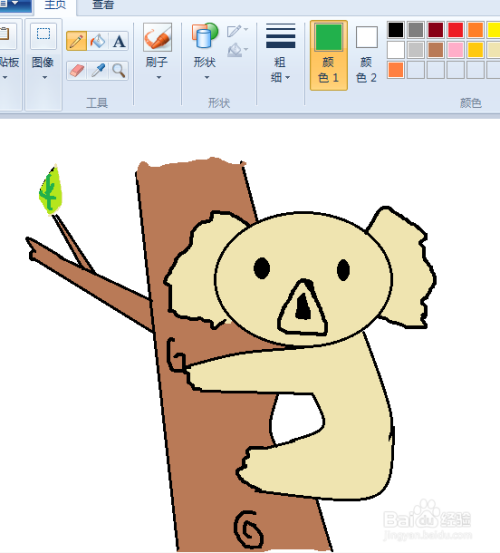Switch to the Home (主页) tab
This screenshot has width=500, height=553.
(55, 6)
